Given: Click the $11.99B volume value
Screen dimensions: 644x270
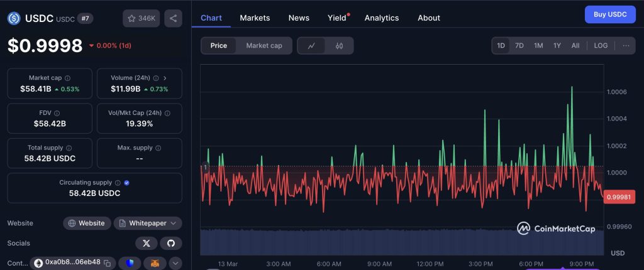Looking at the screenshot, I should point(126,89).
